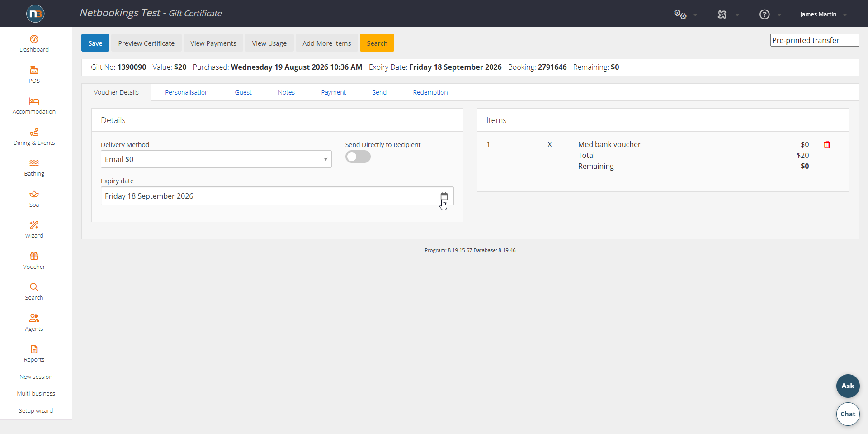Open the Spa lotus icon

pyautogui.click(x=34, y=194)
